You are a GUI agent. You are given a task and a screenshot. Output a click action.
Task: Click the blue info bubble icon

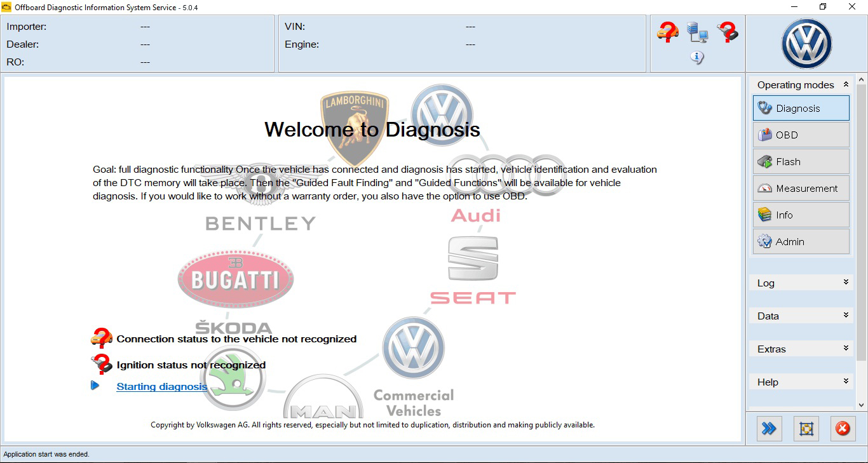tap(697, 58)
